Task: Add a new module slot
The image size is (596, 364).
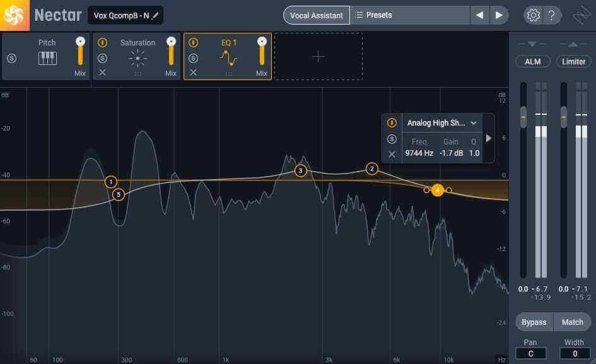Action: pos(318,57)
